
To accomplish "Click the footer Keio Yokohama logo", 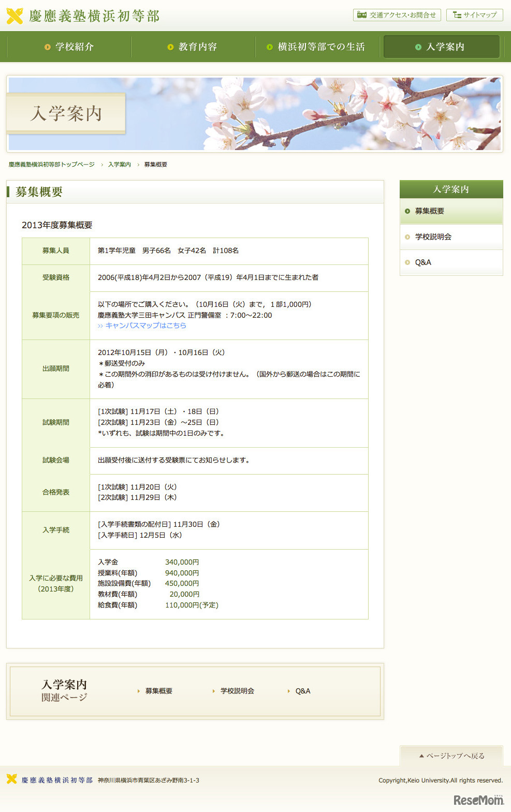I will pyautogui.click(x=50, y=780).
